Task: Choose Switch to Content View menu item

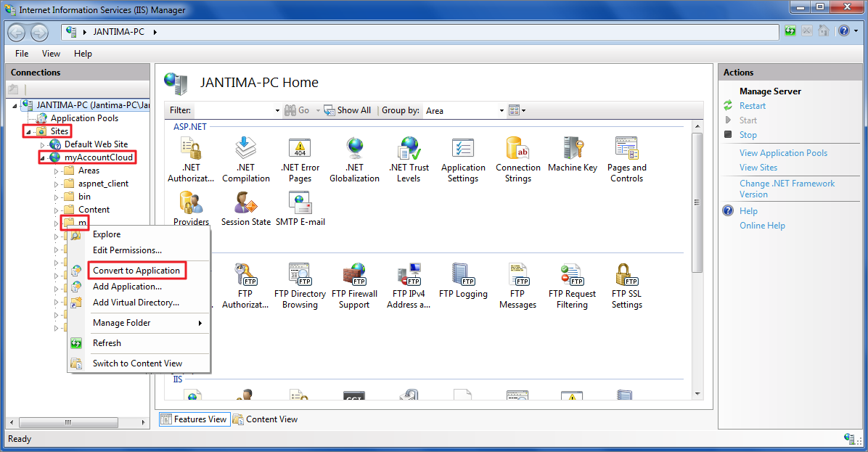Action: click(139, 363)
